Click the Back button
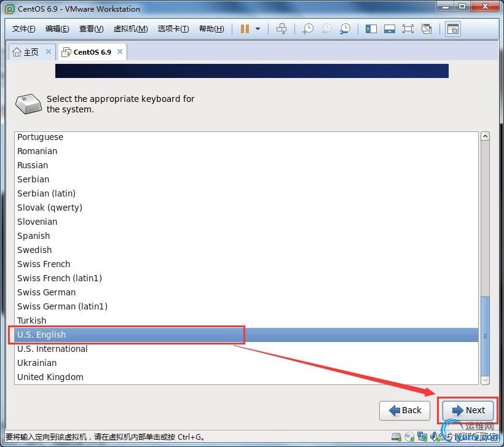This screenshot has height=447, width=504. (x=404, y=410)
